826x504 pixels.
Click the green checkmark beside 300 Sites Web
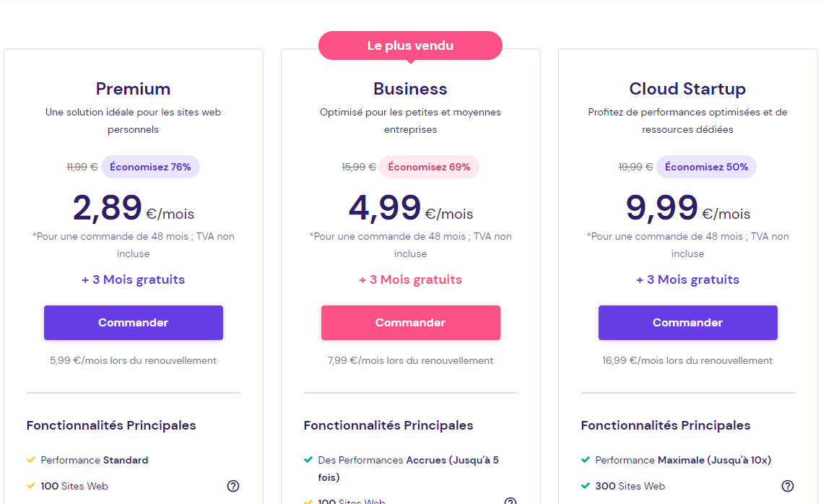click(x=586, y=485)
